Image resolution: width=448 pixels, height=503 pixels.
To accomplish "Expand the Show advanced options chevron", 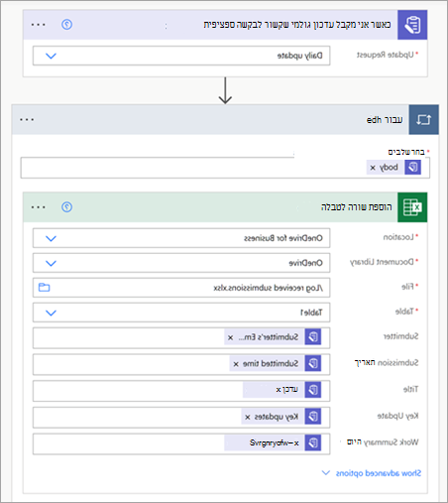I will tap(326, 473).
